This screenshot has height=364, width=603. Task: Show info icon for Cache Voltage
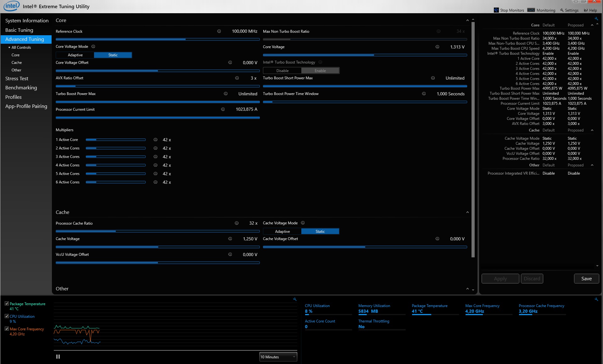coord(230,239)
